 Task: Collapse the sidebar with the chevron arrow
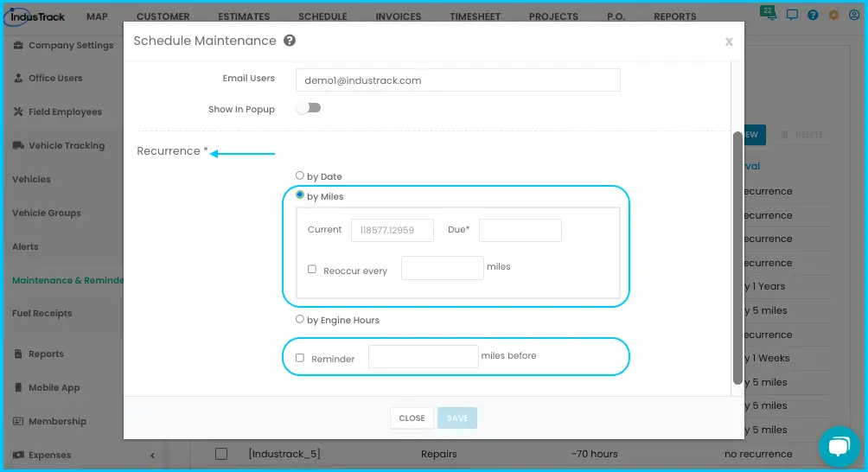[x=152, y=456]
